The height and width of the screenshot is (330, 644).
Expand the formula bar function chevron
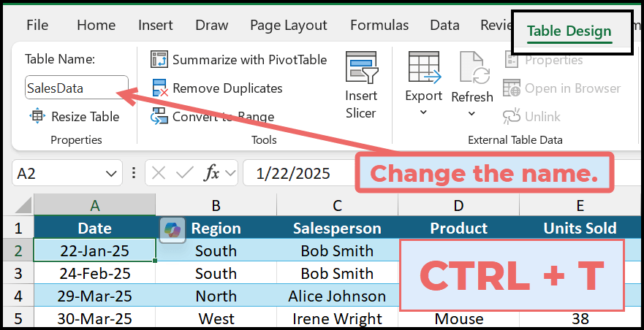pos(230,173)
